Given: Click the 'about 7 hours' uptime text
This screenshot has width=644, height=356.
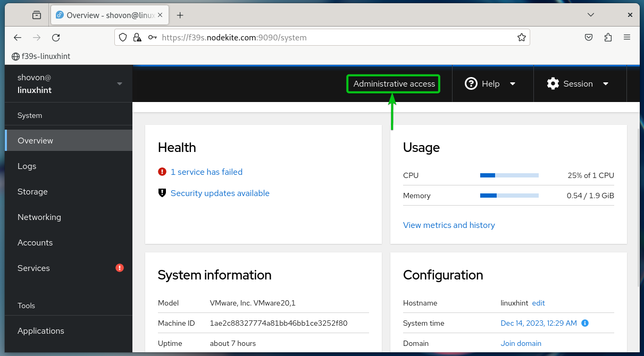Looking at the screenshot, I should pyautogui.click(x=233, y=343).
